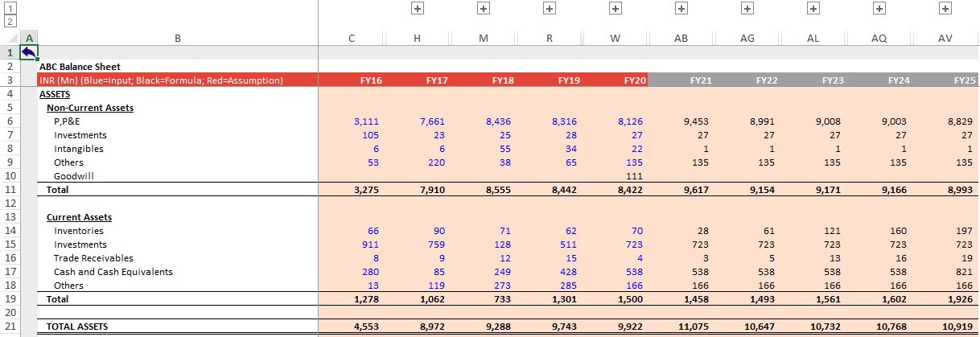
Task: Click the TOTAL ASSETS FY21 value 11,075
Action: coord(694,327)
